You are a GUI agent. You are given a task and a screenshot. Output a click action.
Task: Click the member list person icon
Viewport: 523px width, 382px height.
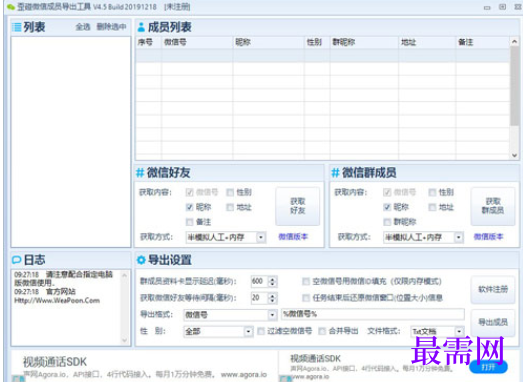pyautogui.click(x=141, y=27)
